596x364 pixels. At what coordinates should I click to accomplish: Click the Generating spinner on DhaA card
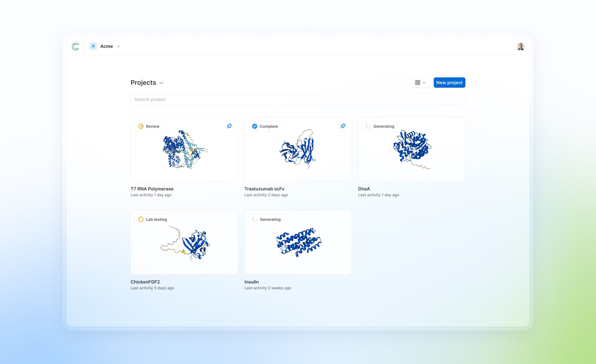[x=368, y=126]
